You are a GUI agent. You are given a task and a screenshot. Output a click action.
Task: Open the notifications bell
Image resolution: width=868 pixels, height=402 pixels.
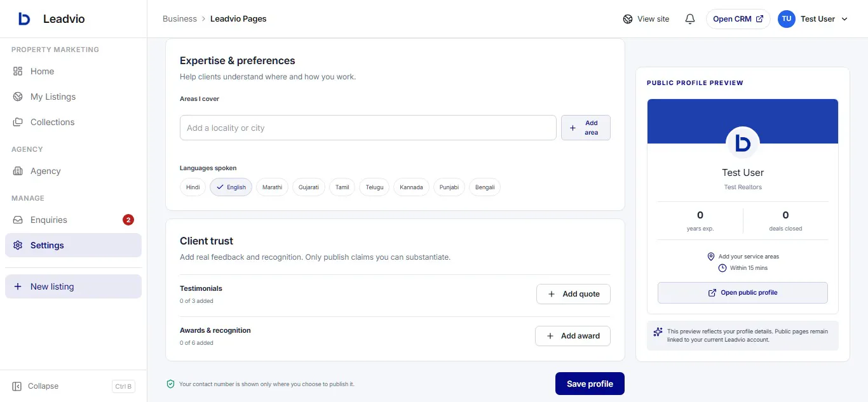[690, 19]
